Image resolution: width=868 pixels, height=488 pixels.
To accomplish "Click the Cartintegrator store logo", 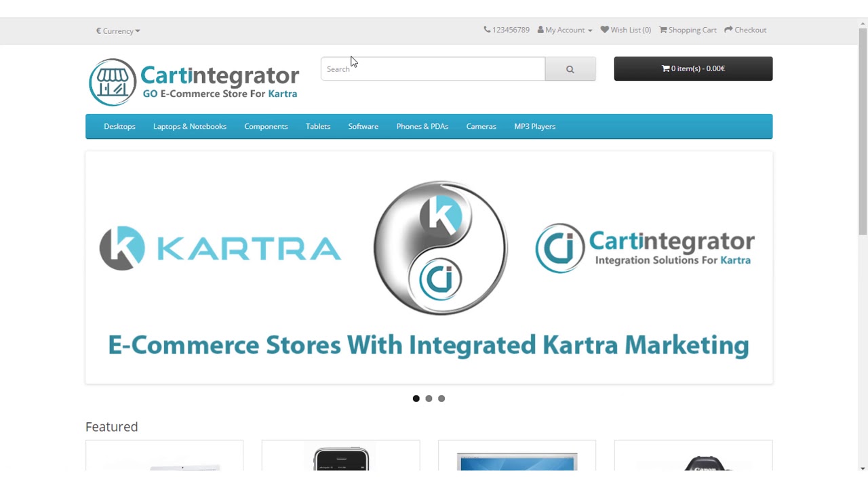I will 194,82.
